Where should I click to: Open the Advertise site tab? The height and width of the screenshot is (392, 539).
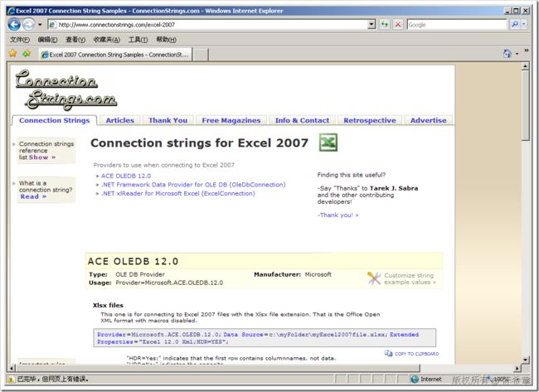coord(429,120)
